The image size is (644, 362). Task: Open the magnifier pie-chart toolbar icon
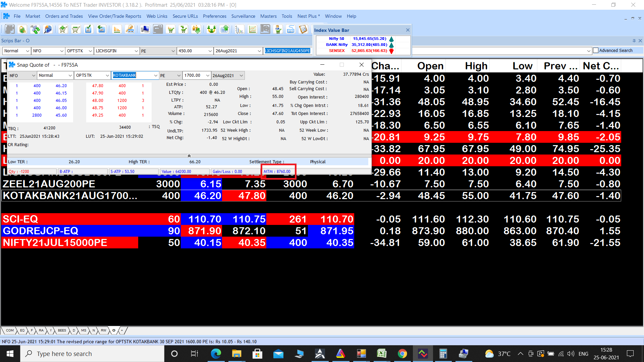48,29
